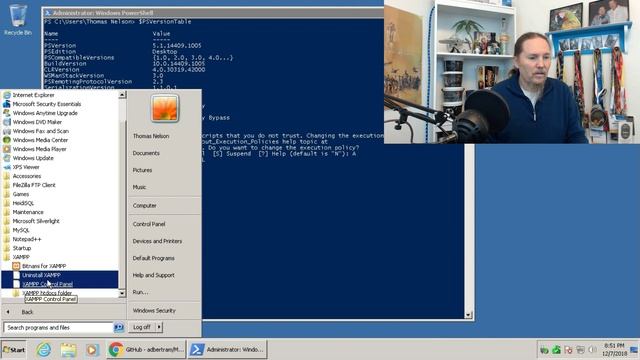Select Uninstall XAMPP entry
Image resolution: width=640 pixels, height=360 pixels.
[60, 275]
